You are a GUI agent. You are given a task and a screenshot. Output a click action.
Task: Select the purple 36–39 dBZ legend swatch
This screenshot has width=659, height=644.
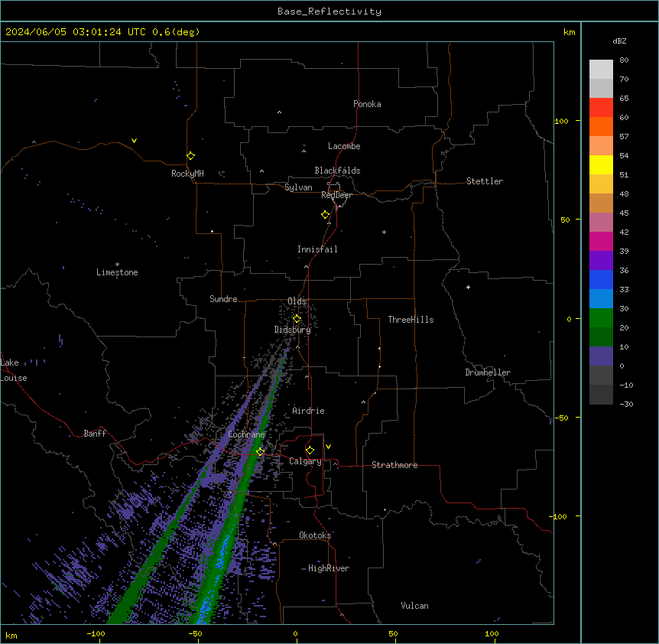point(601,261)
